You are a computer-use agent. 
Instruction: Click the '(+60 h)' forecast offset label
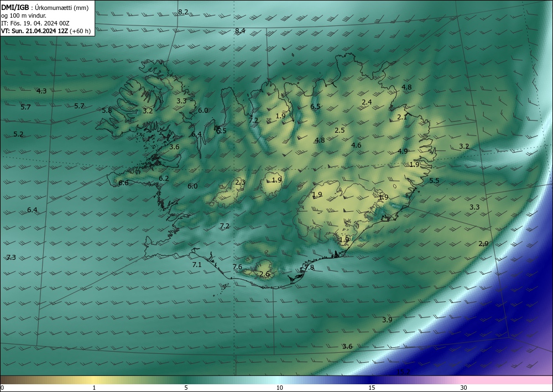click(80, 31)
